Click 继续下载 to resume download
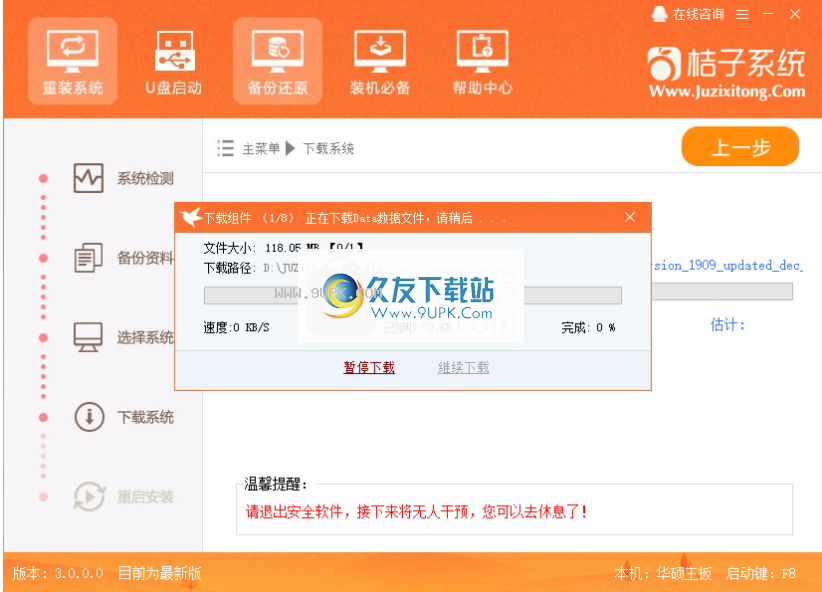This screenshot has height=592, width=822. point(463,368)
